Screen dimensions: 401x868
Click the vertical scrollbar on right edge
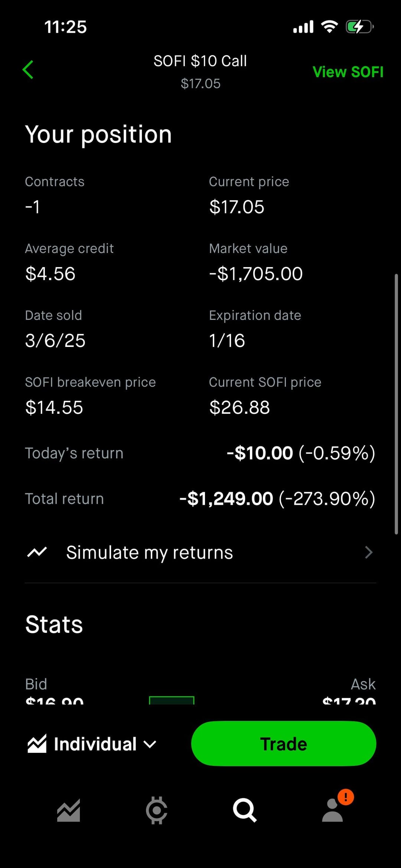(x=396, y=404)
